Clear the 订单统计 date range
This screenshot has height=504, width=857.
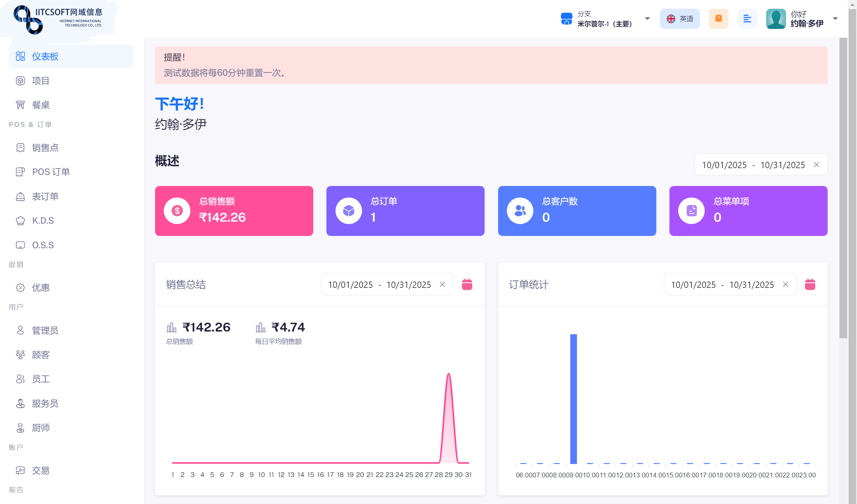coord(786,284)
